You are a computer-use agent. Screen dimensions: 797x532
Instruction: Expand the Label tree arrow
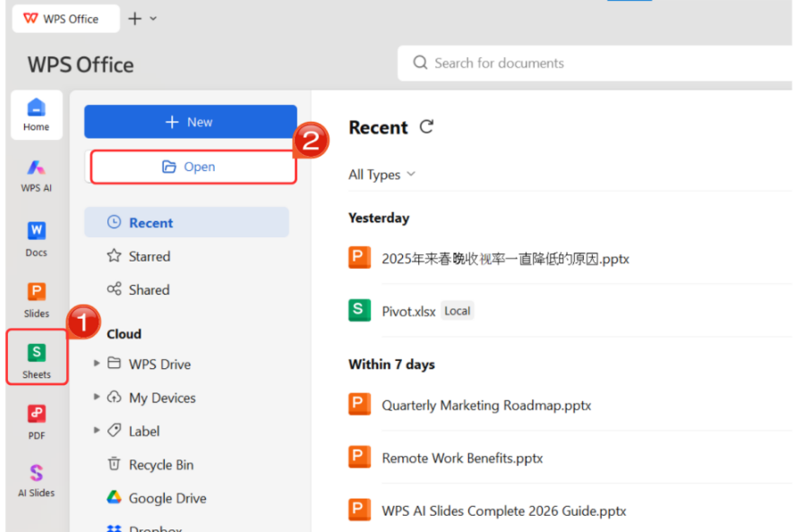point(96,431)
